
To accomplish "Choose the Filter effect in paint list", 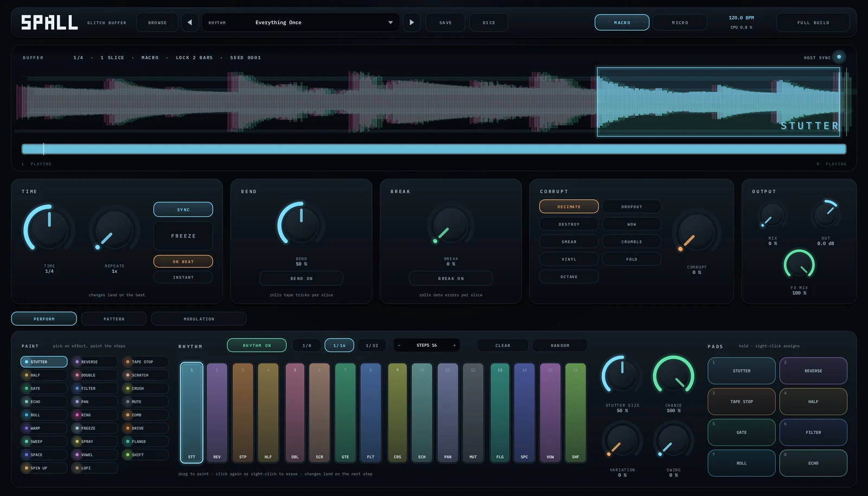I will point(94,389).
